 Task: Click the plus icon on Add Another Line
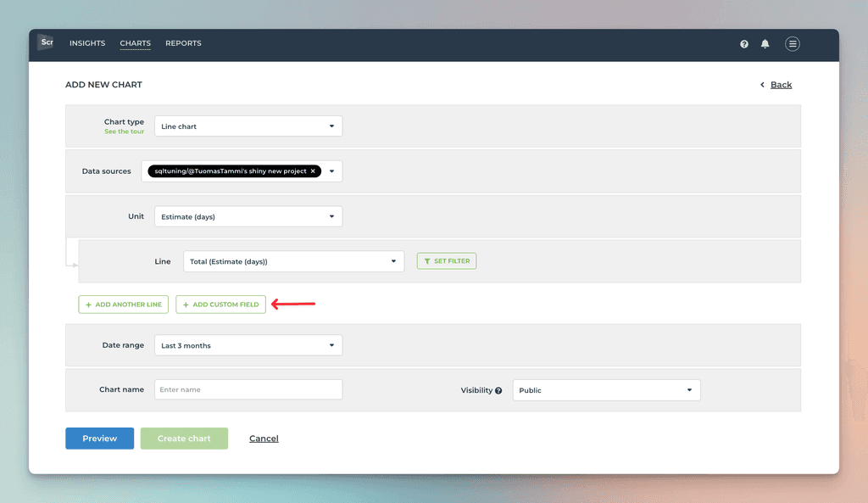[87, 304]
